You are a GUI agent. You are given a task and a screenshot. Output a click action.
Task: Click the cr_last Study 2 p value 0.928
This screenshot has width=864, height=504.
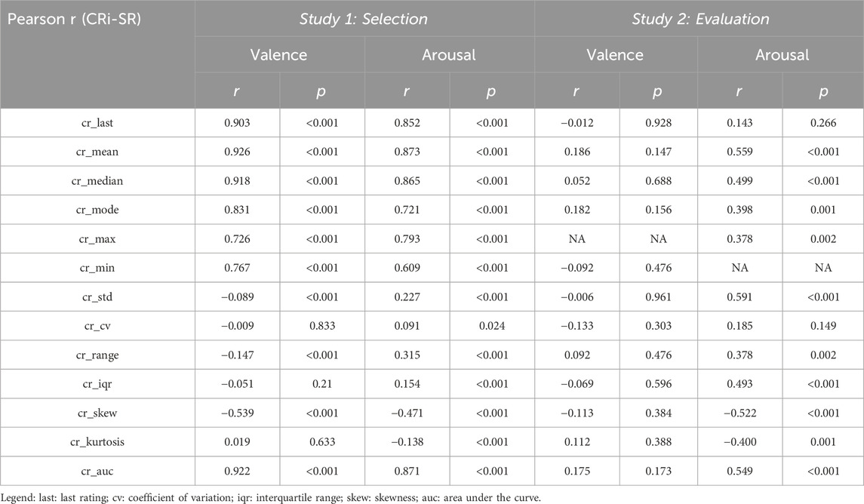click(x=659, y=123)
